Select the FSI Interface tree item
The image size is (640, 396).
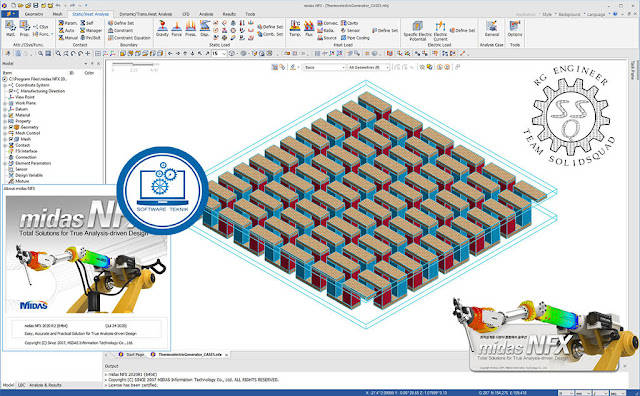pyautogui.click(x=26, y=151)
